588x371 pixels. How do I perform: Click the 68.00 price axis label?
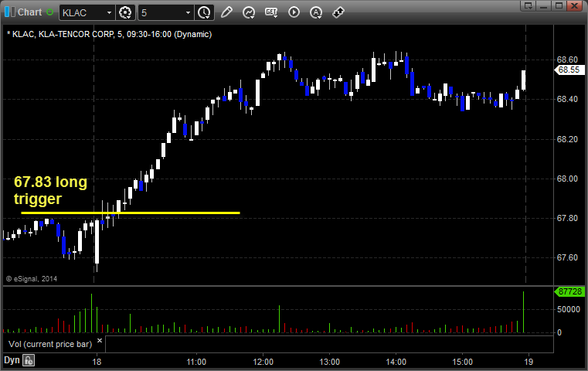pyautogui.click(x=567, y=179)
